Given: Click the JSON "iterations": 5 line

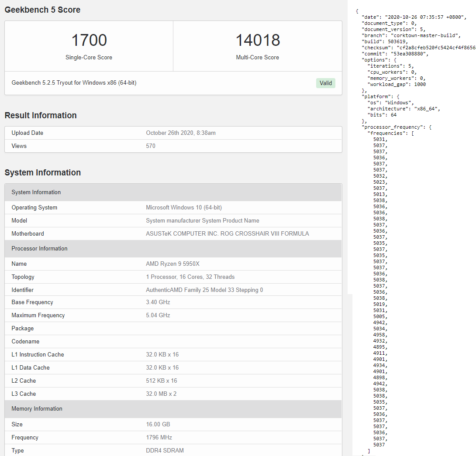Looking at the screenshot, I should (x=390, y=66).
